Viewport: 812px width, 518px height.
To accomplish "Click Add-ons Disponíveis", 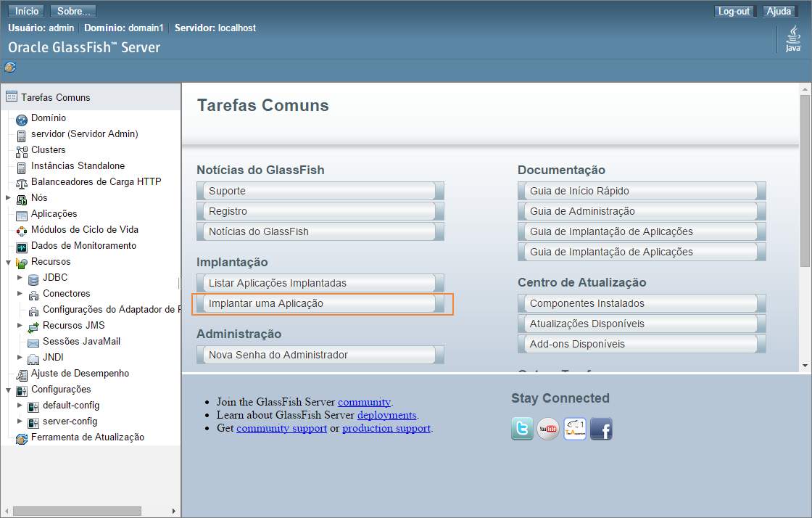I will pos(642,344).
